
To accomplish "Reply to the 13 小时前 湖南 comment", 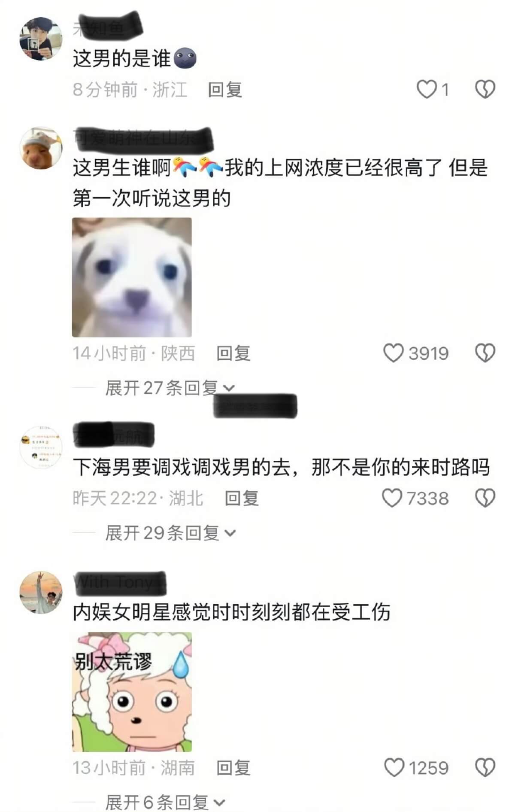I will pyautogui.click(x=233, y=768).
